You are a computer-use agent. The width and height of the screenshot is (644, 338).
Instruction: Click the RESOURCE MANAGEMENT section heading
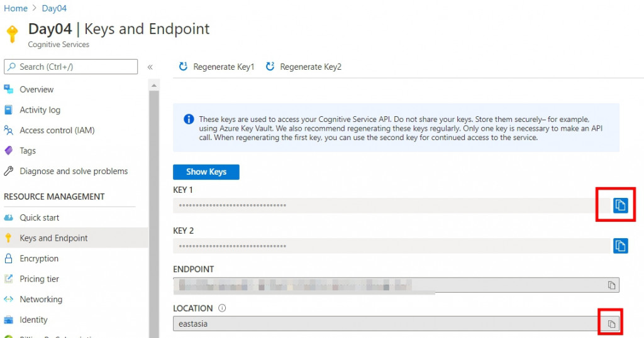[x=54, y=197]
